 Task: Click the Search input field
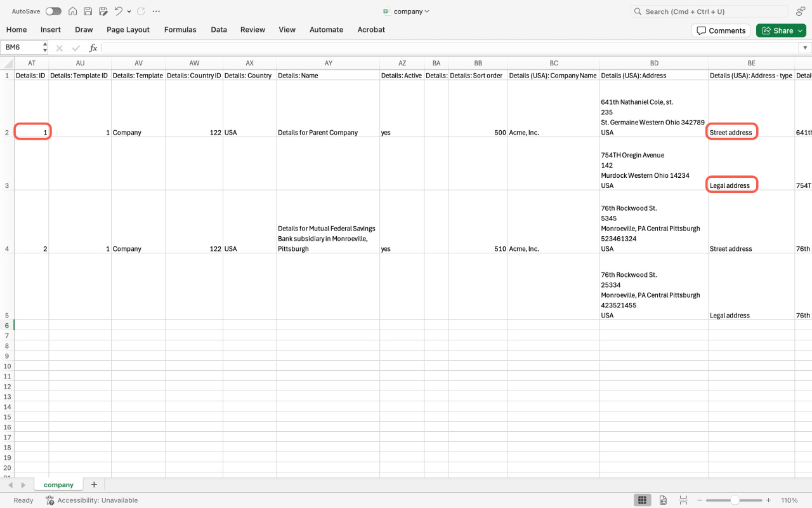tap(709, 11)
